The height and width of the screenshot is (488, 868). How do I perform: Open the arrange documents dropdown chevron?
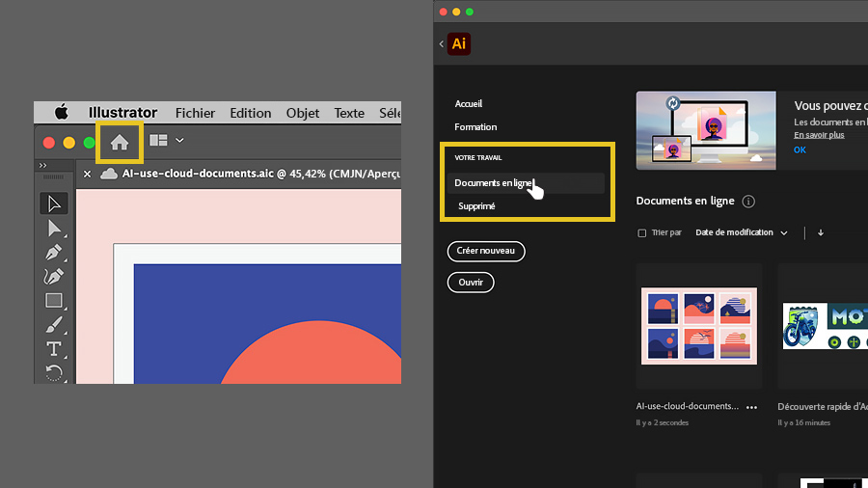[179, 141]
